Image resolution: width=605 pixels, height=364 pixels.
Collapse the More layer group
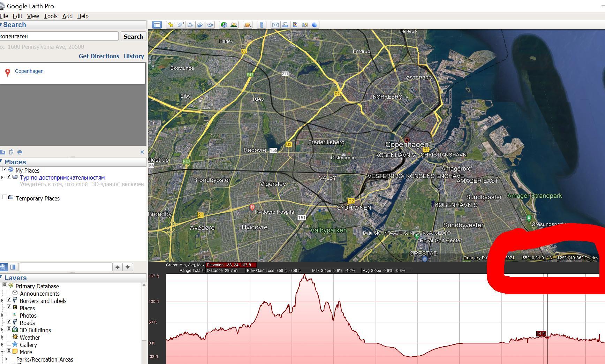click(x=2, y=352)
